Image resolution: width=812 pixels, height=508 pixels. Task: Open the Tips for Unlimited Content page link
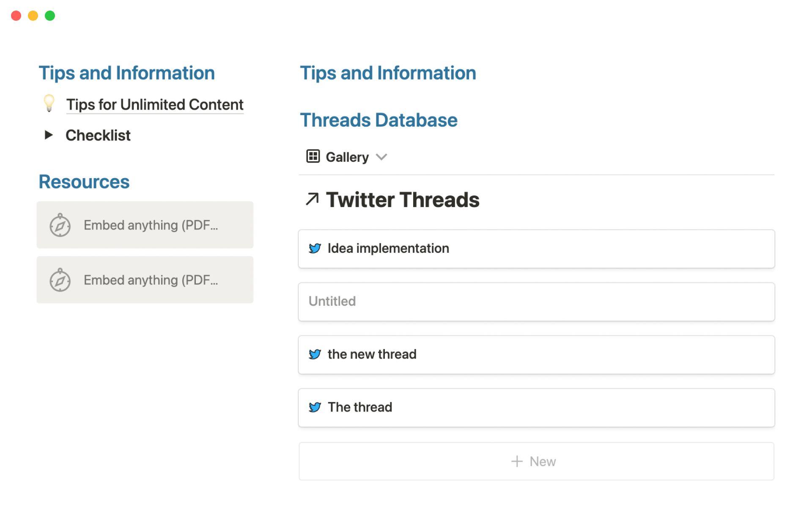point(155,105)
